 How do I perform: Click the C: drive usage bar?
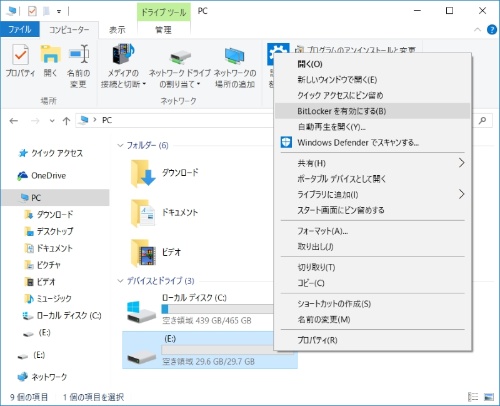pyautogui.click(x=217, y=309)
